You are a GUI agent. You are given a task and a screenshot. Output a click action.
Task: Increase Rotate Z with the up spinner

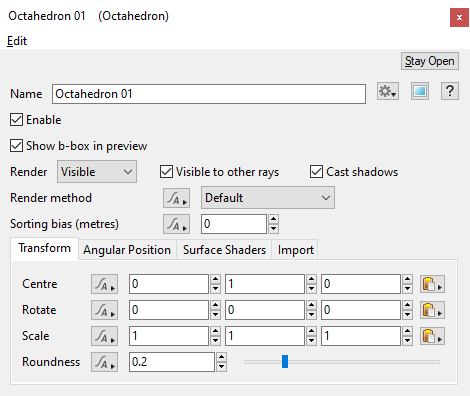[407, 305]
